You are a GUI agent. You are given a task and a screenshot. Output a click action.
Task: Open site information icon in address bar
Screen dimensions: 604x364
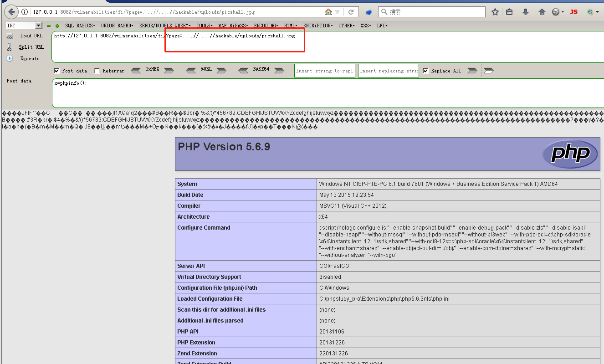point(25,12)
